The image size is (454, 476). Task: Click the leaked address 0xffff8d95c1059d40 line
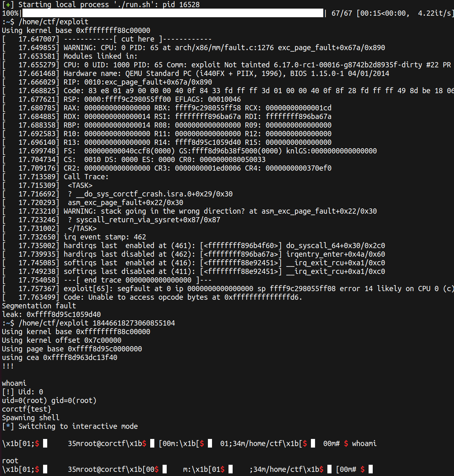tap(51, 314)
